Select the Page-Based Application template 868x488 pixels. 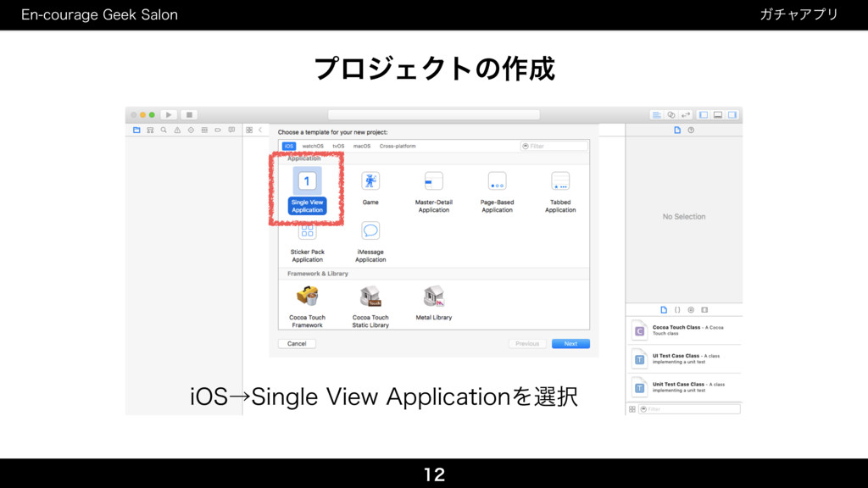(497, 191)
